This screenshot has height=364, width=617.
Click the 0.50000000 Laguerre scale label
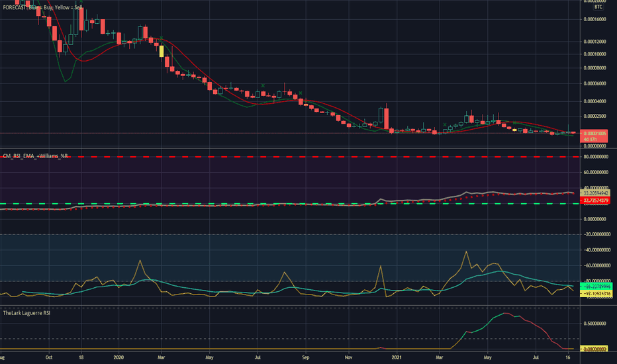click(x=594, y=324)
